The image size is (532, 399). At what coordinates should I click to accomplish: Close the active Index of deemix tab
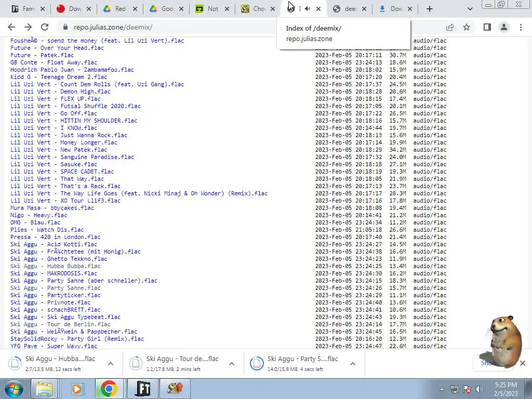pos(318,9)
